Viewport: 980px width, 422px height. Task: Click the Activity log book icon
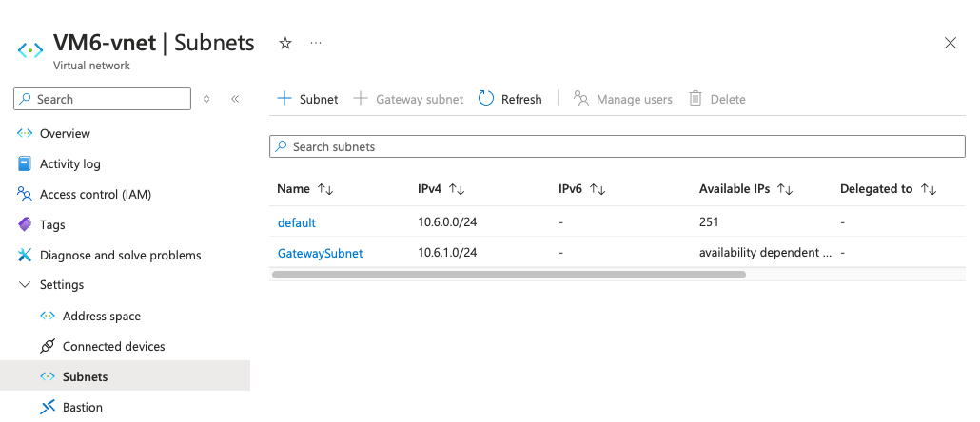[25, 163]
